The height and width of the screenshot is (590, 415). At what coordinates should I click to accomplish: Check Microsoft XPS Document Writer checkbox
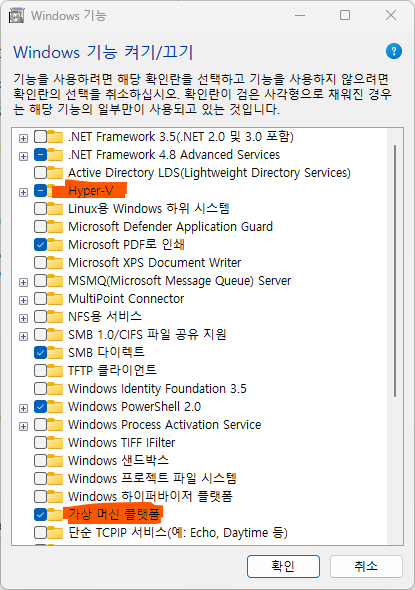pyautogui.click(x=40, y=263)
